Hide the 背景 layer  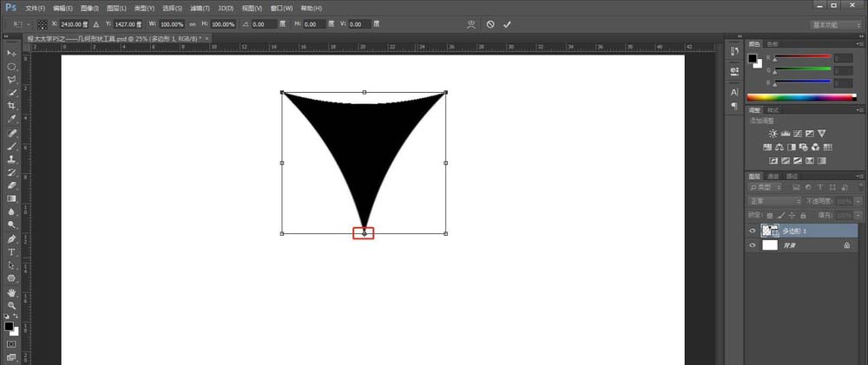753,246
